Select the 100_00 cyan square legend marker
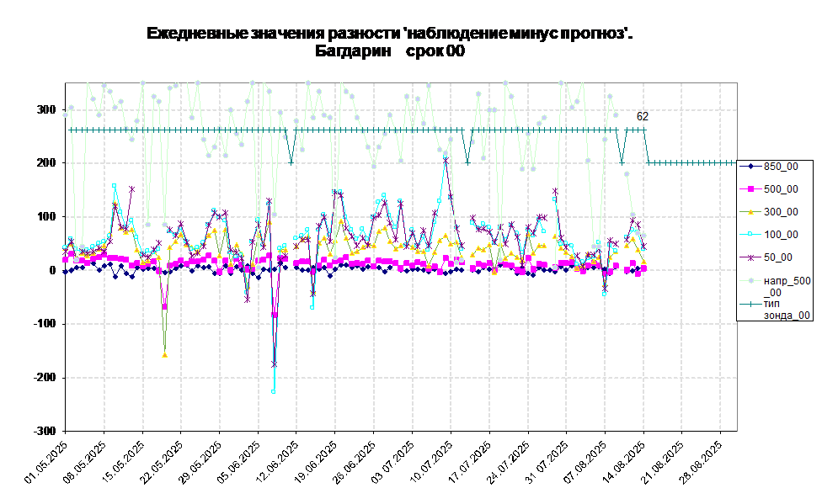822x504 pixels. pos(750,235)
